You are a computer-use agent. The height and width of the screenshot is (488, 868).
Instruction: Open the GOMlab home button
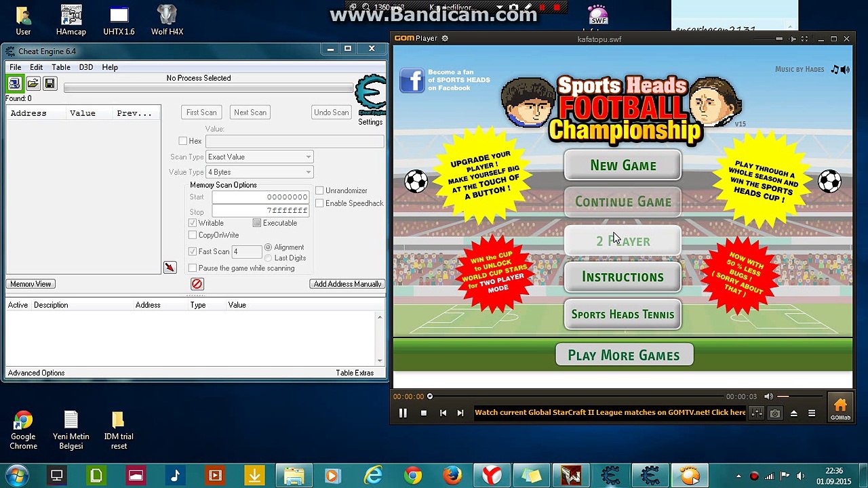(840, 408)
